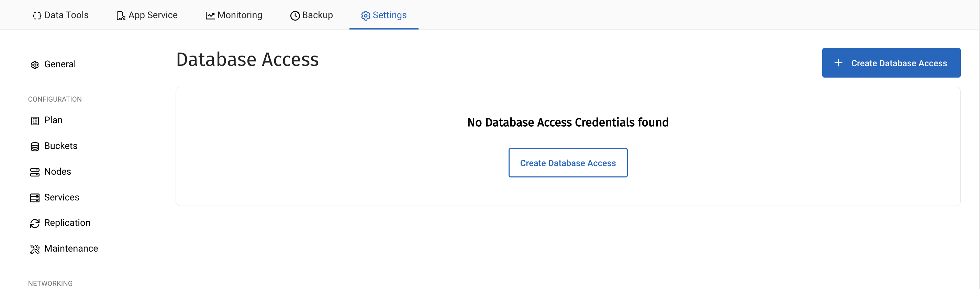The width and height of the screenshot is (980, 289).
Task: Open the Buckets settings page
Action: [x=54, y=146]
